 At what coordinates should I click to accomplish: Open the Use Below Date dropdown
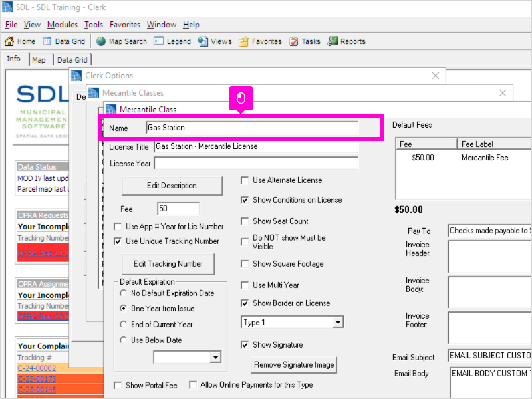pyautogui.click(x=215, y=357)
